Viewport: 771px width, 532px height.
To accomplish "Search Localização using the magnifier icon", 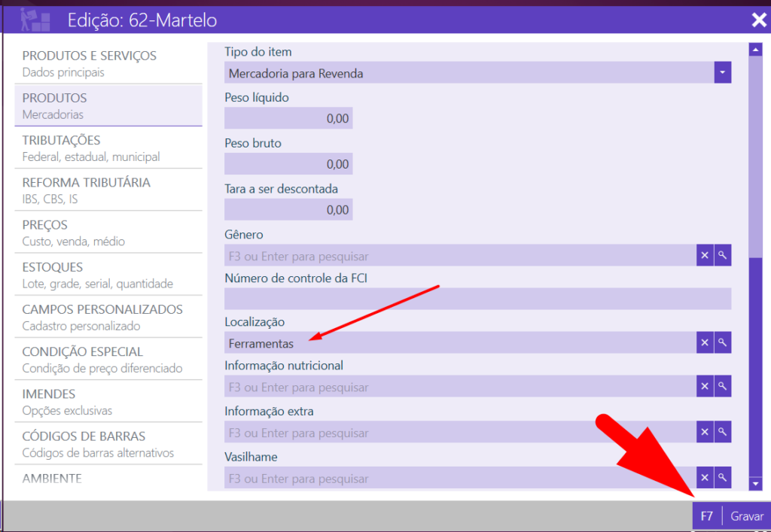I will 723,343.
